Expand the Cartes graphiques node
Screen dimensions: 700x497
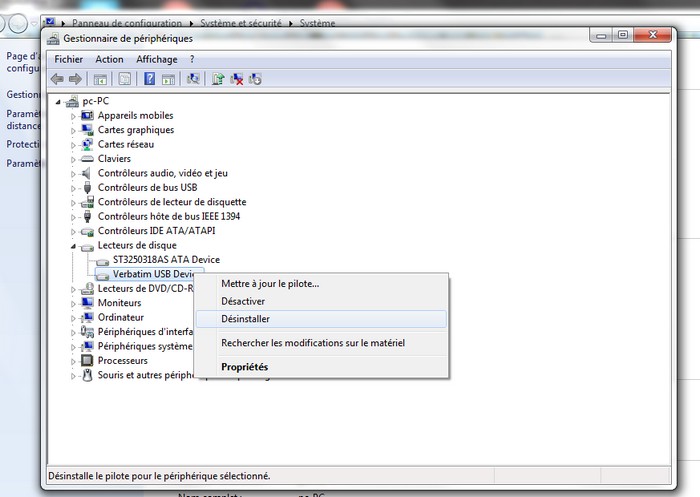(73, 130)
